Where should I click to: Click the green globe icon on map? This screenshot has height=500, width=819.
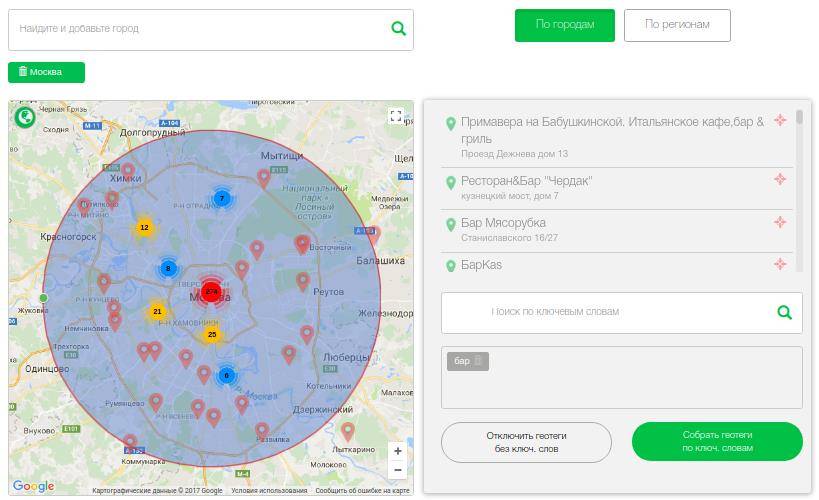25,117
